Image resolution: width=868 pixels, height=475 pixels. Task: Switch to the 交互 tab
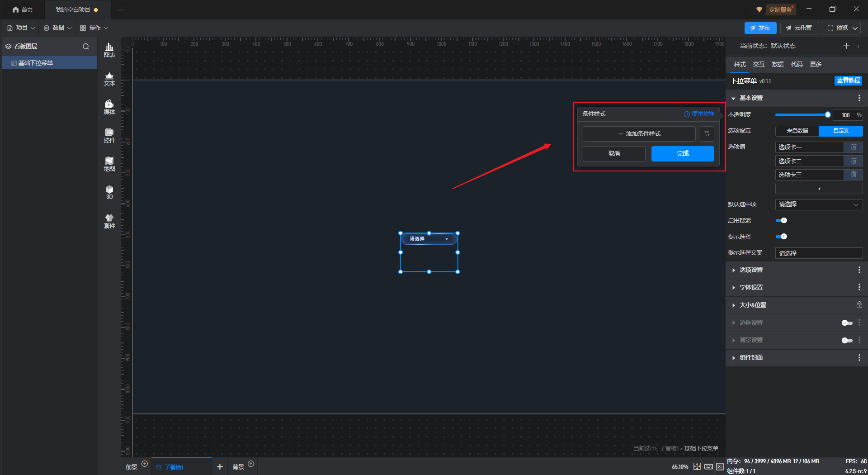pyautogui.click(x=759, y=64)
